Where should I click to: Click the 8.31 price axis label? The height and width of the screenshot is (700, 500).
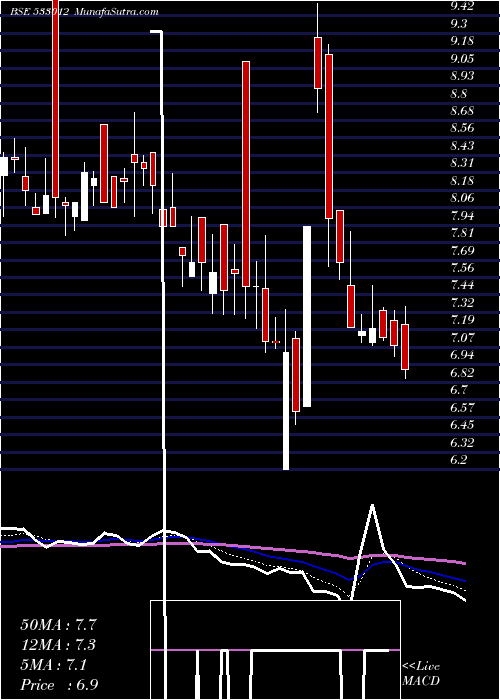pyautogui.click(x=462, y=163)
